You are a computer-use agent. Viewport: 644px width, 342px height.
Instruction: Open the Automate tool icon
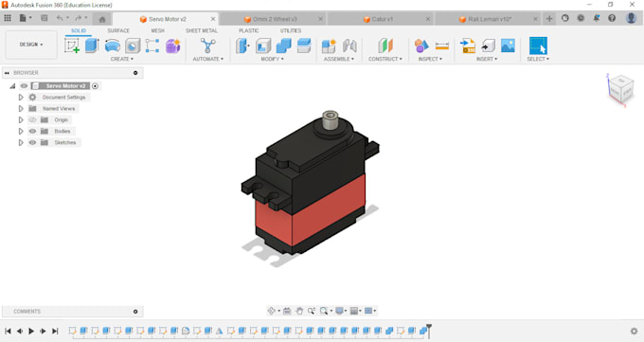pos(207,45)
